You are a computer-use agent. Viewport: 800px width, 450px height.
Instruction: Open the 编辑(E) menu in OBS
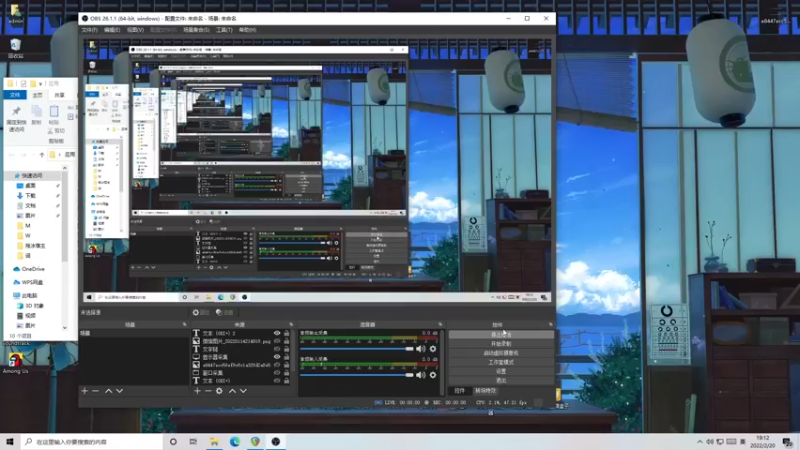coord(112,30)
